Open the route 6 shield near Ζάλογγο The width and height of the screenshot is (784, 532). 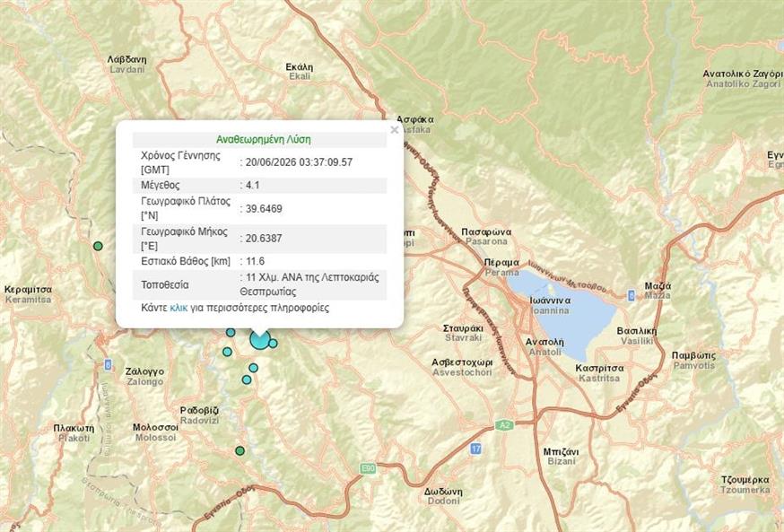pyautogui.click(x=108, y=364)
